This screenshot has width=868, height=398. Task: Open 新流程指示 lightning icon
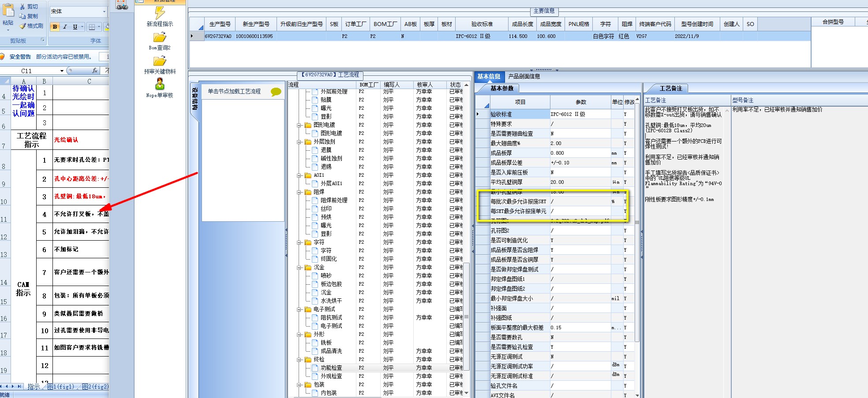pyautogui.click(x=160, y=13)
